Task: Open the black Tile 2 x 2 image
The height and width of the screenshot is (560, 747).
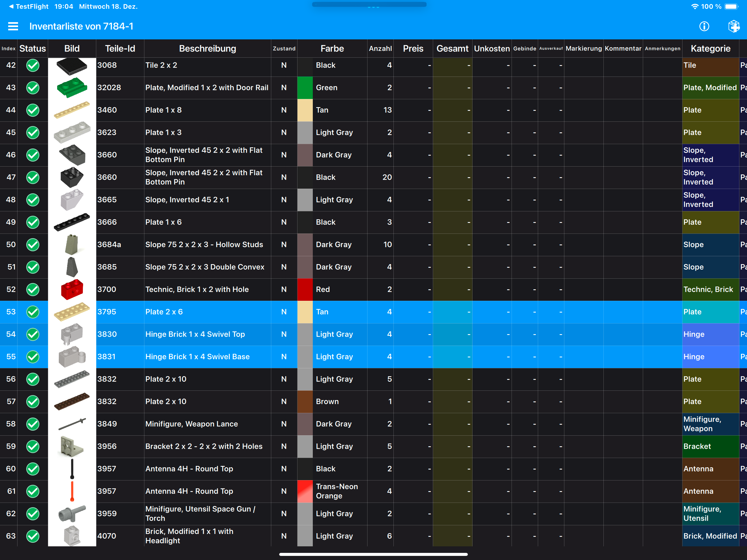Action: point(72,66)
